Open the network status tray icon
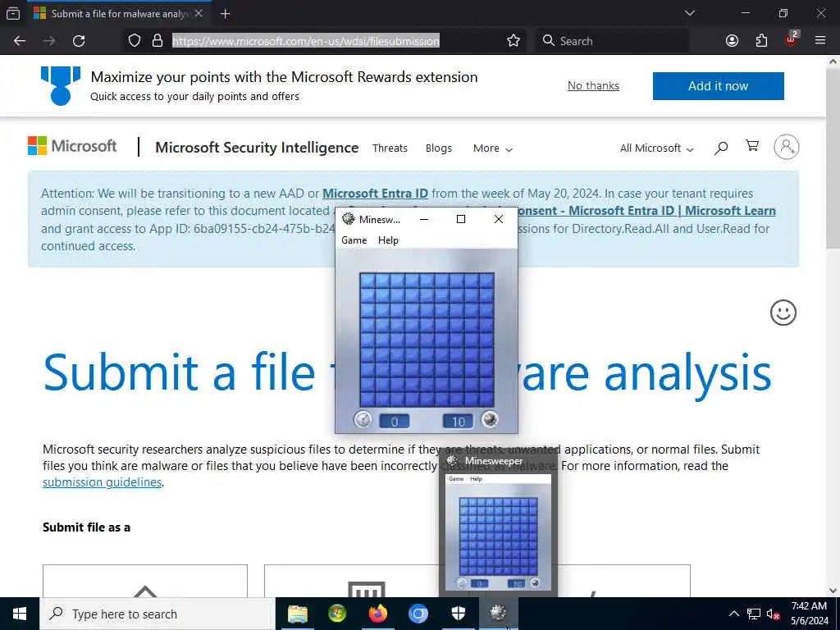The image size is (840, 630). (x=754, y=614)
